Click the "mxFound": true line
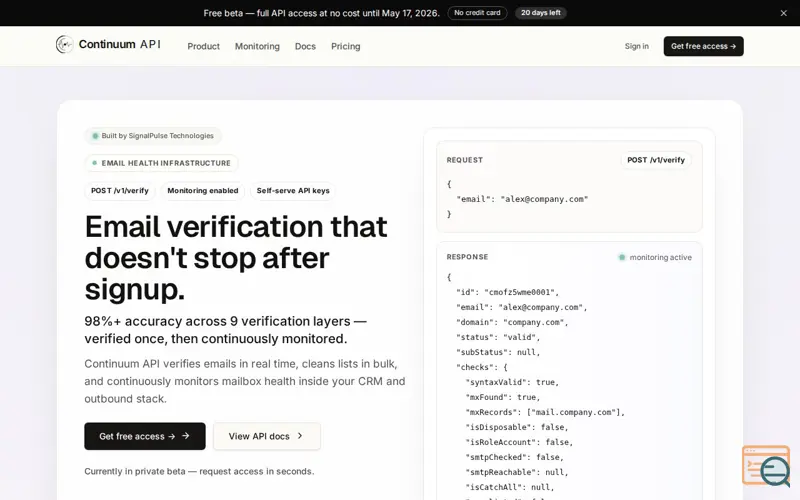The image size is (800, 500). pyautogui.click(x=503, y=397)
